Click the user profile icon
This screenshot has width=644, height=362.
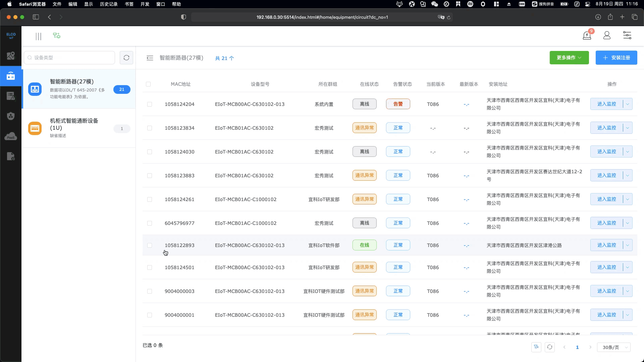[x=607, y=36]
